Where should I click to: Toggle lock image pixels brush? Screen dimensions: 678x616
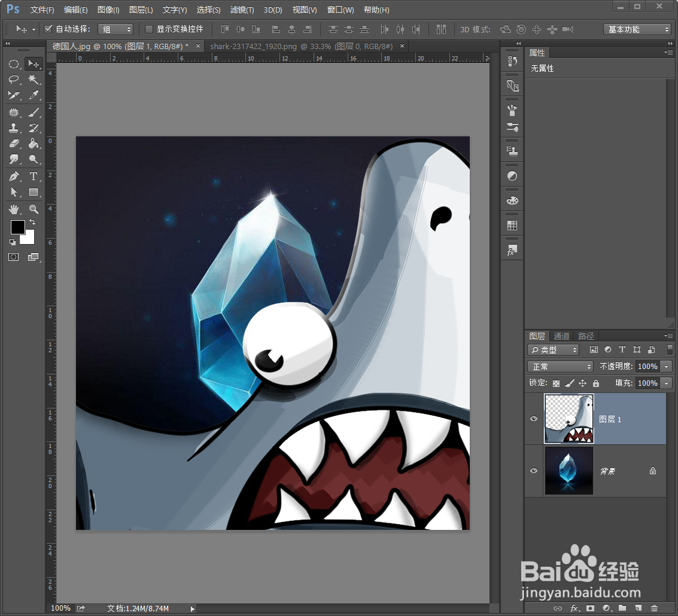[570, 383]
